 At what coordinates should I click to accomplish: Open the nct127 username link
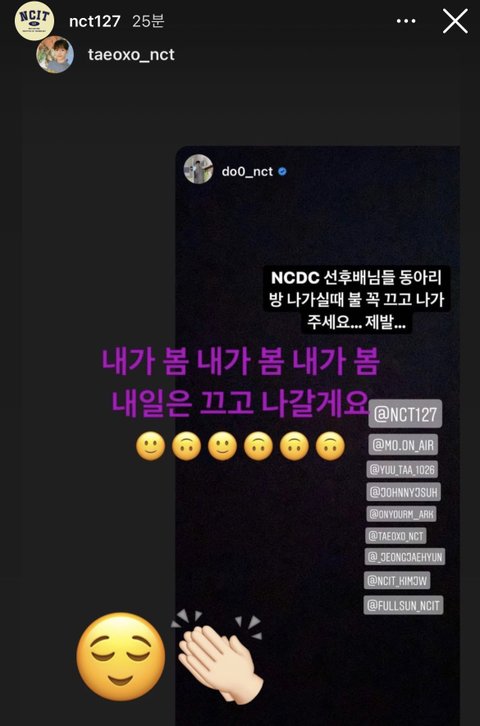[x=94, y=21]
